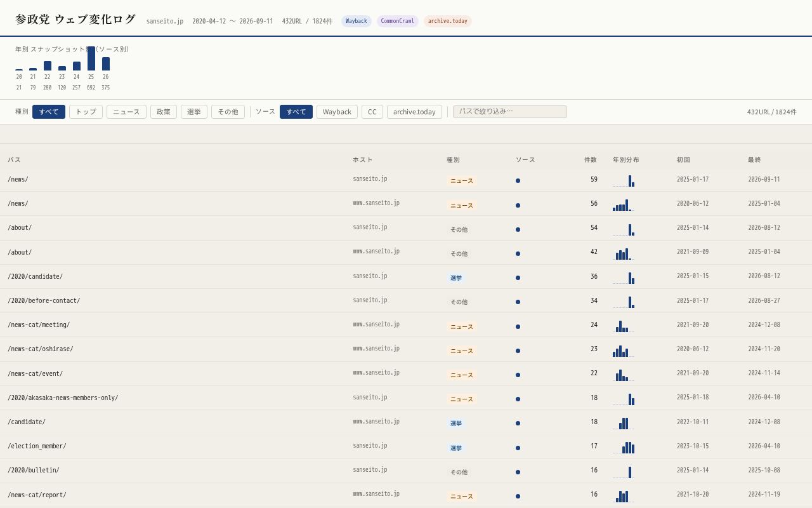Screen dimensions: 812x508
Task: Click the CommonCrawl legend badge
Action: click(398, 21)
